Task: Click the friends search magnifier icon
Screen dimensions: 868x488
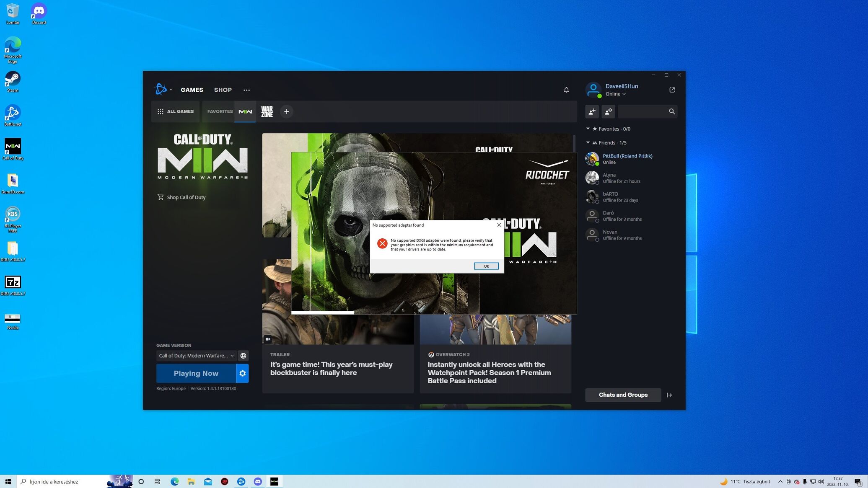Action: tap(672, 111)
